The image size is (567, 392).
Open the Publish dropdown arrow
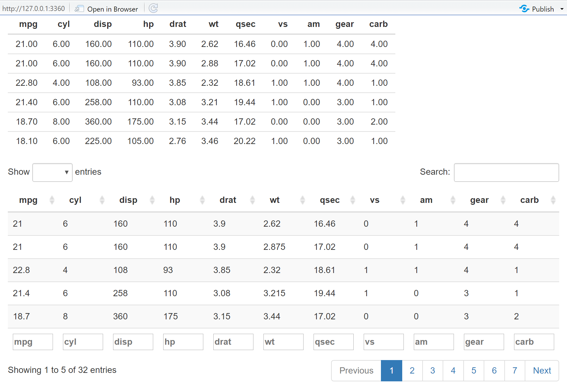click(x=562, y=9)
